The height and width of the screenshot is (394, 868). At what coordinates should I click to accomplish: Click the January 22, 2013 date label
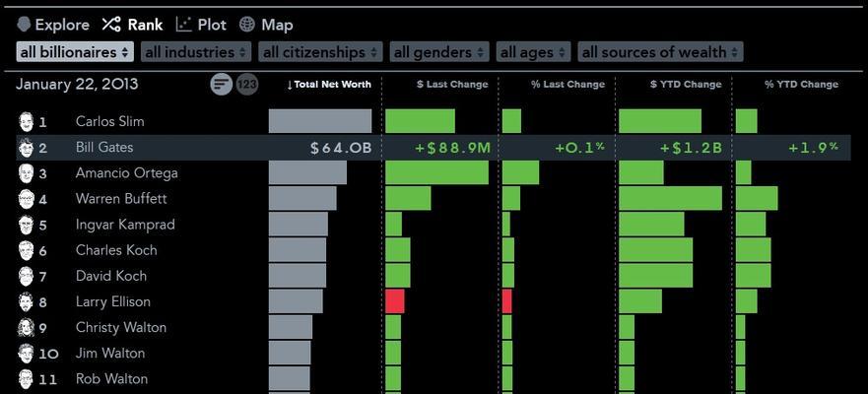click(77, 85)
